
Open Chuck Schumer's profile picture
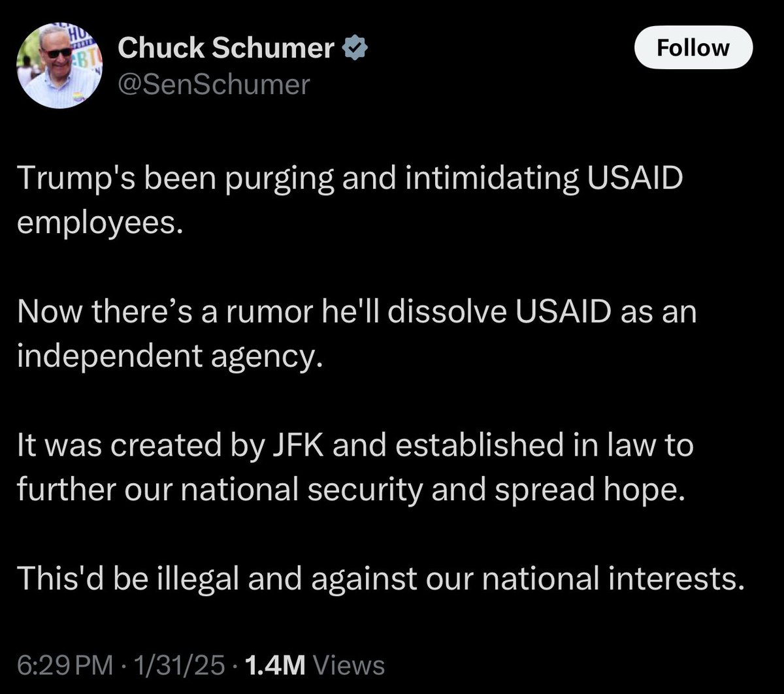57,66
